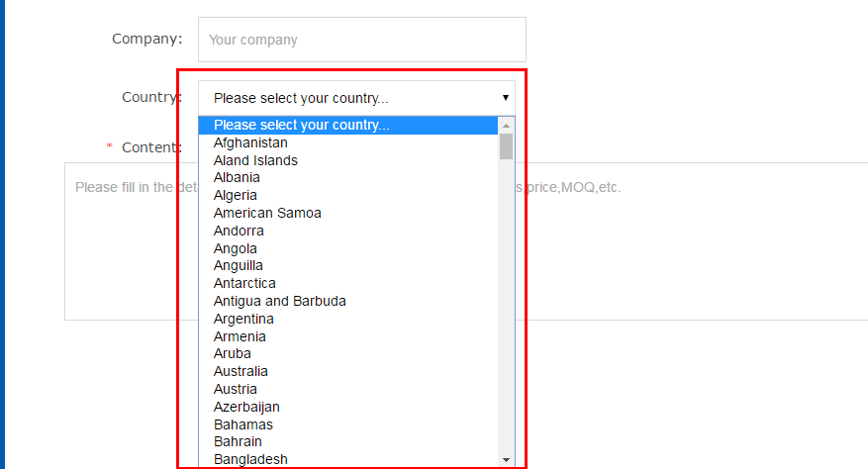Click the scrollbar up arrow
Viewport: 868px width, 469px height.
[x=506, y=126]
